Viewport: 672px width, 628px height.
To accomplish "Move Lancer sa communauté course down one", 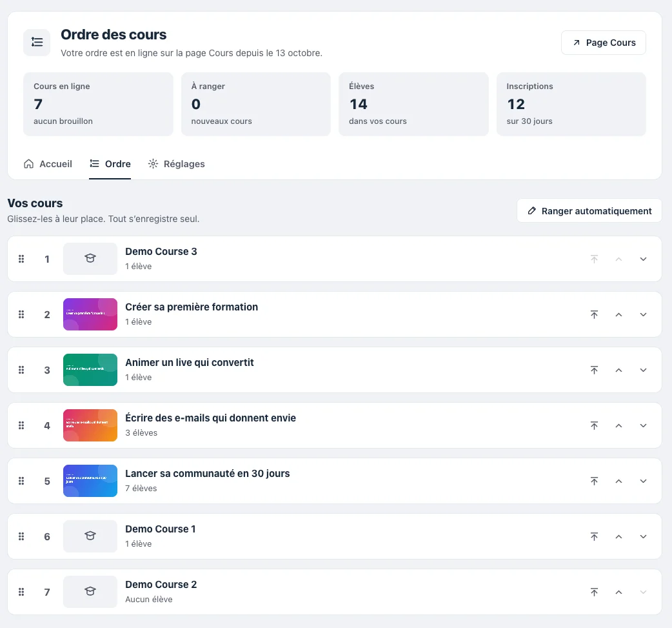I will coord(643,481).
